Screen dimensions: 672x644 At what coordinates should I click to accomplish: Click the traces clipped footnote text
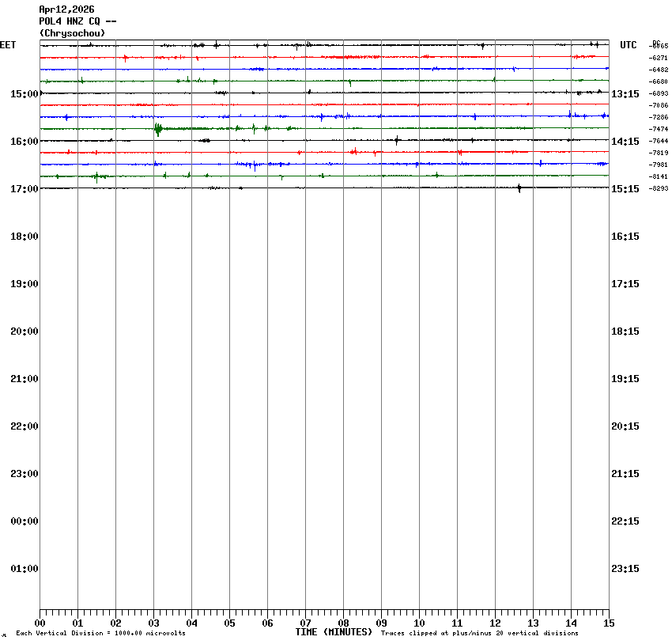pos(479,634)
